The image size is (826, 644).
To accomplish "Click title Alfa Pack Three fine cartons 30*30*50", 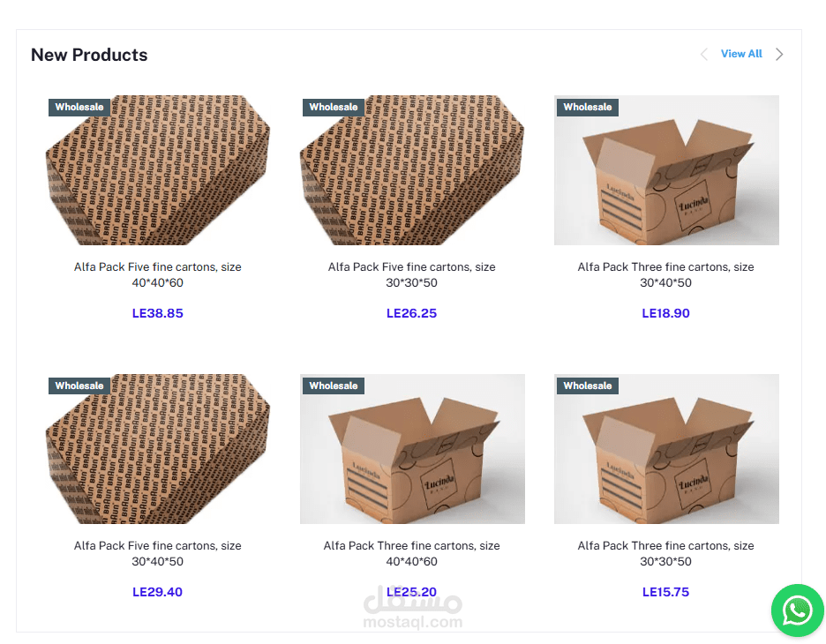I will tap(666, 553).
